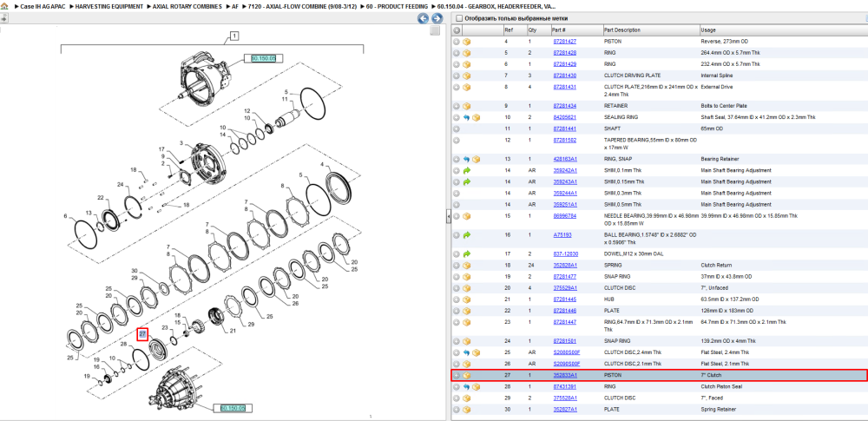Click the blue arrow for RING 87431391
This screenshot has width=868, height=421.
tap(467, 386)
